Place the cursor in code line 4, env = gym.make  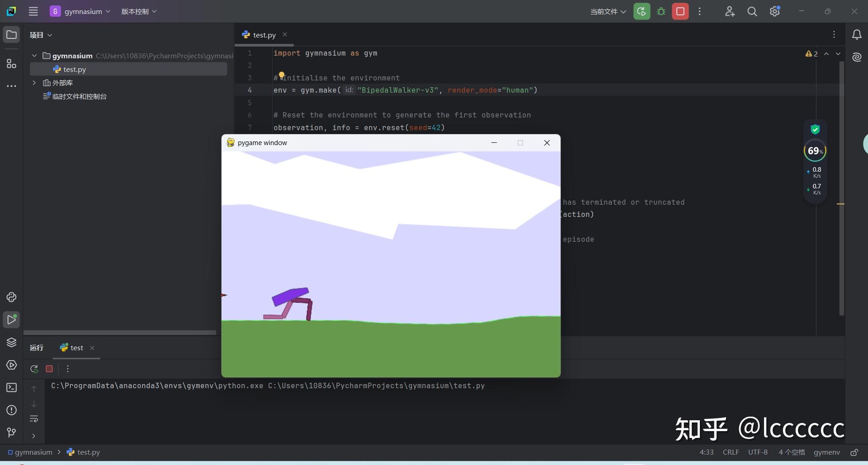pos(405,90)
